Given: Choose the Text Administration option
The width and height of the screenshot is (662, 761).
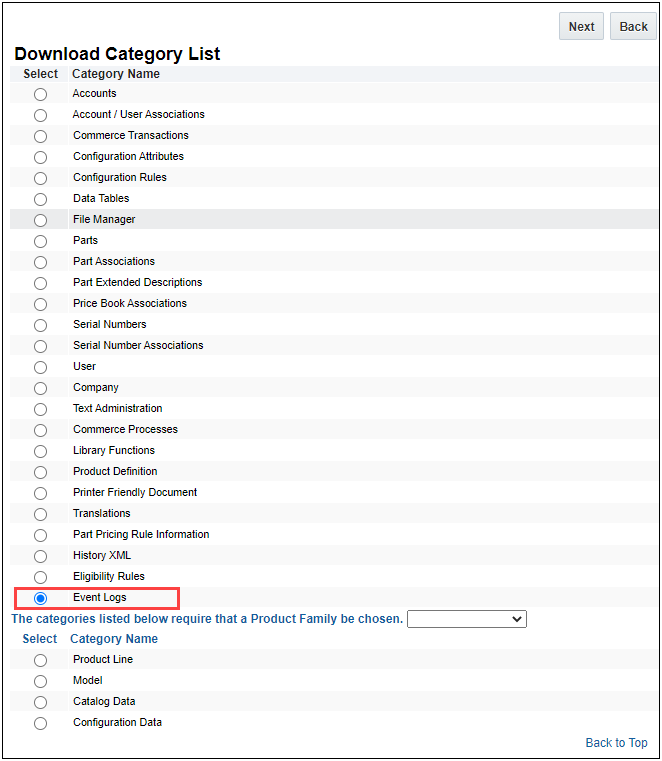Looking at the screenshot, I should click(40, 409).
